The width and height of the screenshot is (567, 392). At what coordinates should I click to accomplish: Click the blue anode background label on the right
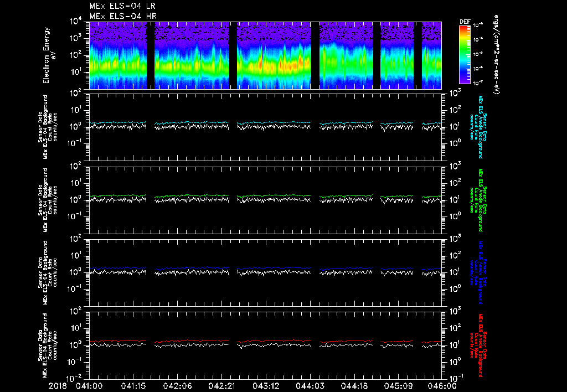coord(478,272)
